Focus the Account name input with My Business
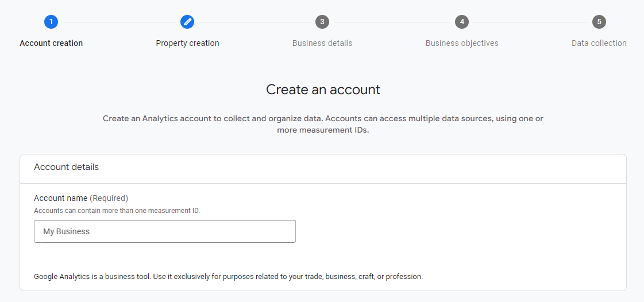This screenshot has height=302, width=644. pyautogui.click(x=165, y=231)
